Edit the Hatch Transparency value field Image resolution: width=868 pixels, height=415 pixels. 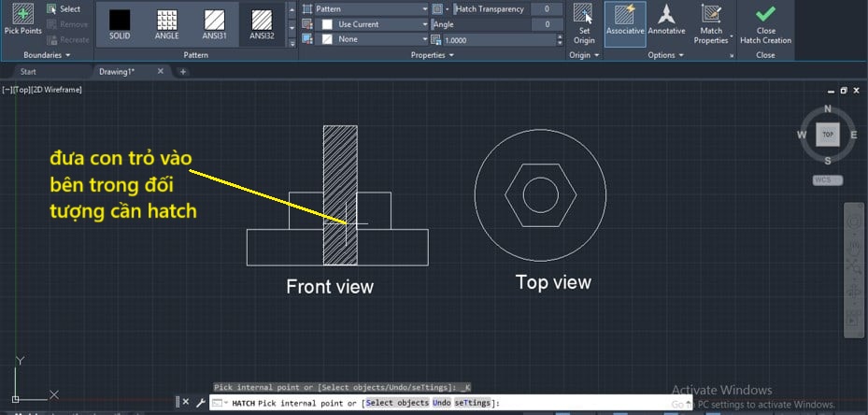click(547, 8)
